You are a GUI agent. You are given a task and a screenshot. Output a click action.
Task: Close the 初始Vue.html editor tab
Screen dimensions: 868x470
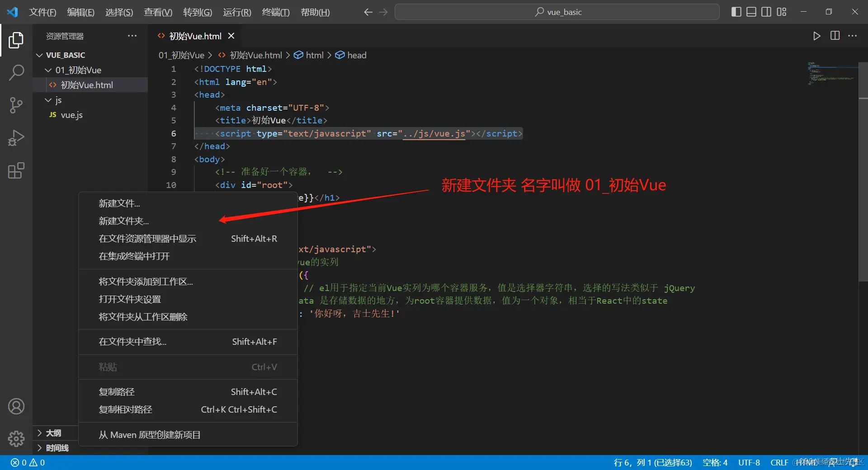[x=231, y=36]
